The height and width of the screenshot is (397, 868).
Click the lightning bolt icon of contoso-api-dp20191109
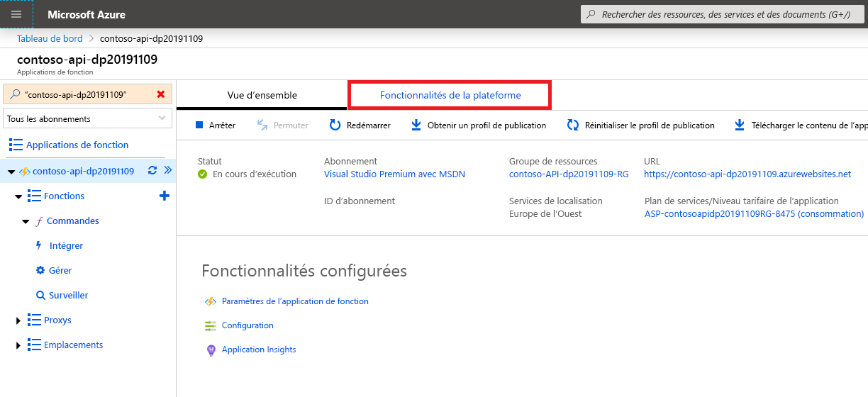coord(24,172)
